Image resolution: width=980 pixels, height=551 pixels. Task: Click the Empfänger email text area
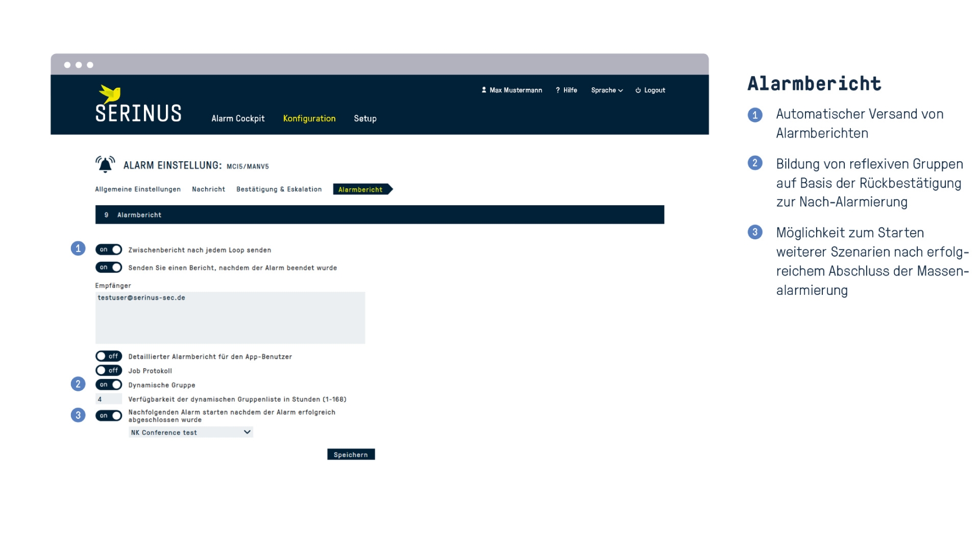(x=230, y=318)
